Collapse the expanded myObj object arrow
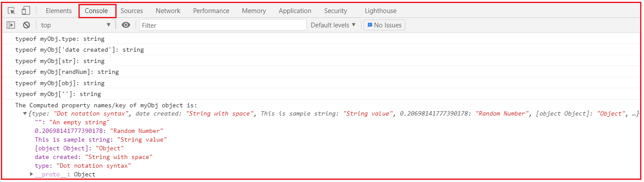This screenshot has width=644, height=182. [x=25, y=114]
